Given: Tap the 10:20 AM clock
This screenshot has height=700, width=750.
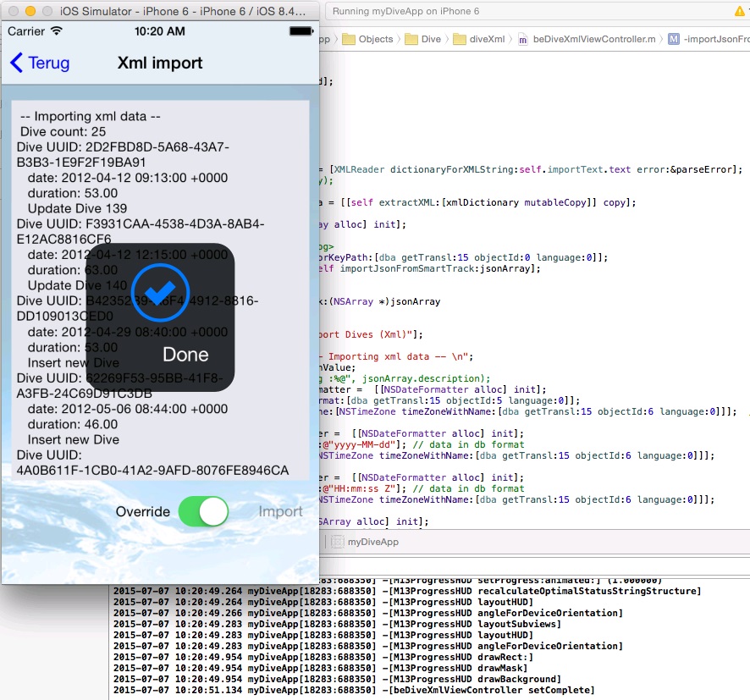Looking at the screenshot, I should (x=159, y=31).
